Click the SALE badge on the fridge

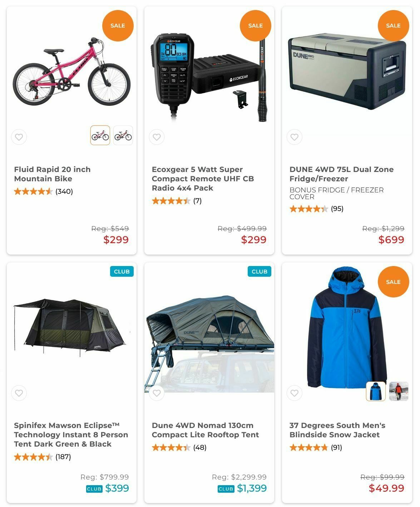(393, 26)
